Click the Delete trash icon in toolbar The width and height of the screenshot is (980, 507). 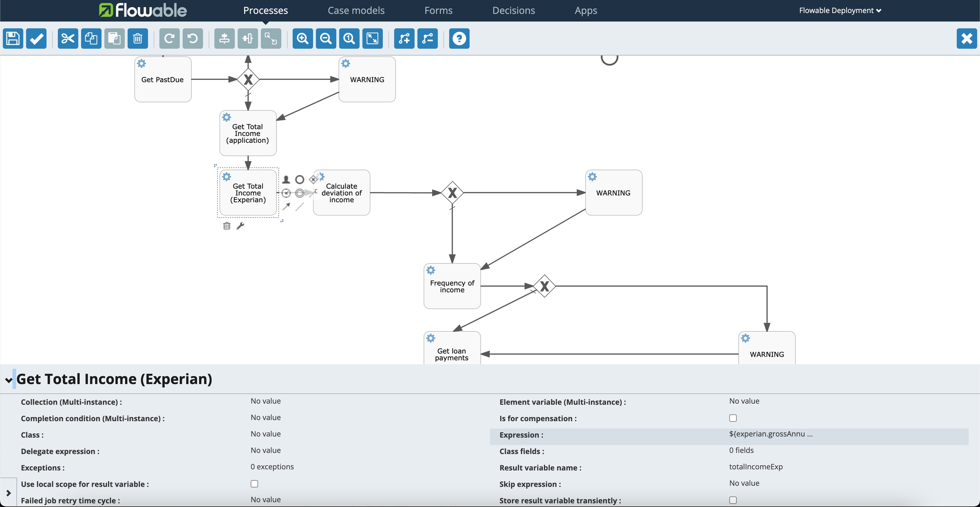point(137,39)
